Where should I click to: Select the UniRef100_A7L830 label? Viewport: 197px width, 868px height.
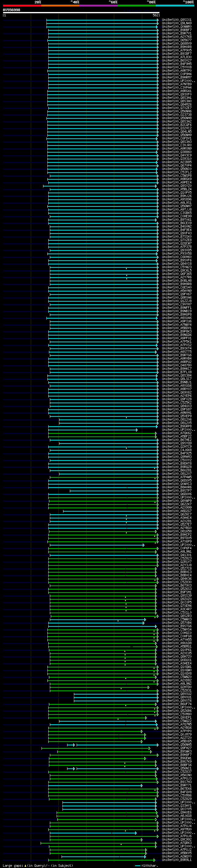click(176, 57)
